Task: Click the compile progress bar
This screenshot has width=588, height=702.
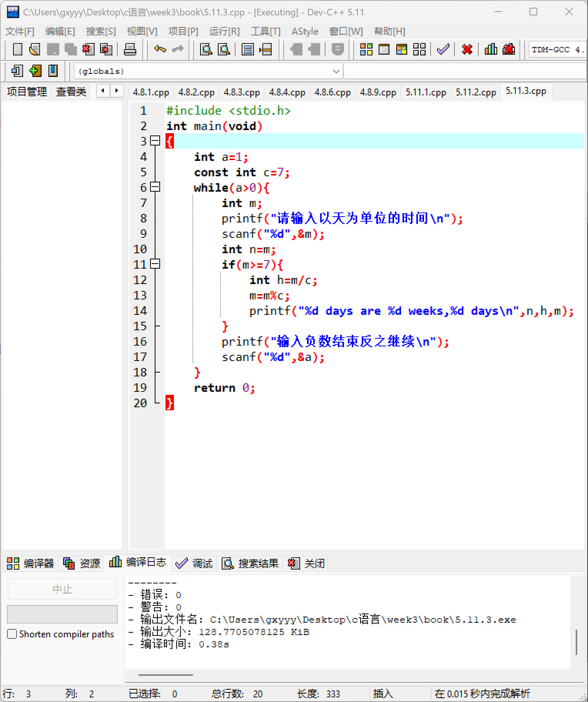Action: coord(62,614)
